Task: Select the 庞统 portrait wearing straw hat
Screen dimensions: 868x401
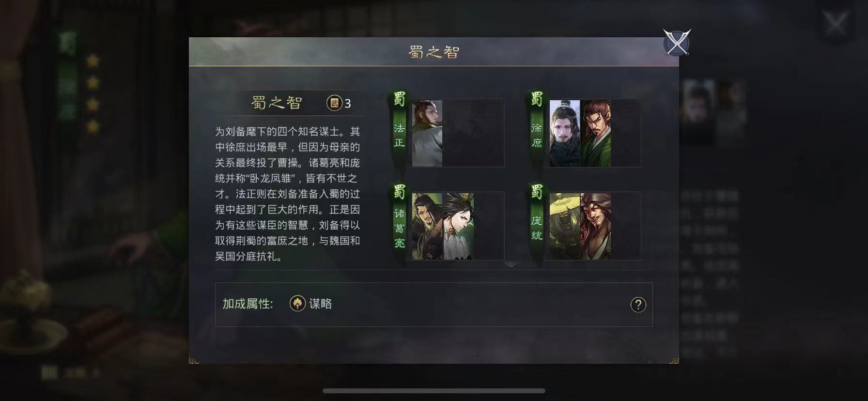Action: [565, 226]
